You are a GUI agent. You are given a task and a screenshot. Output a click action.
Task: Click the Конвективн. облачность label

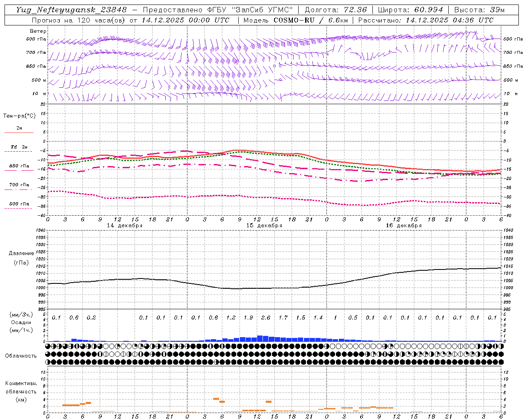[x=21, y=388]
